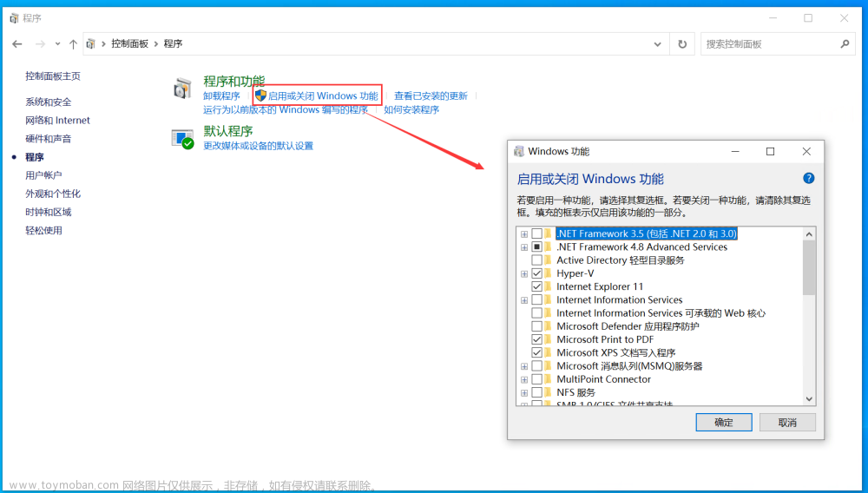Select 网络和 Internet in the sidebar
This screenshot has width=868, height=493.
tap(57, 120)
